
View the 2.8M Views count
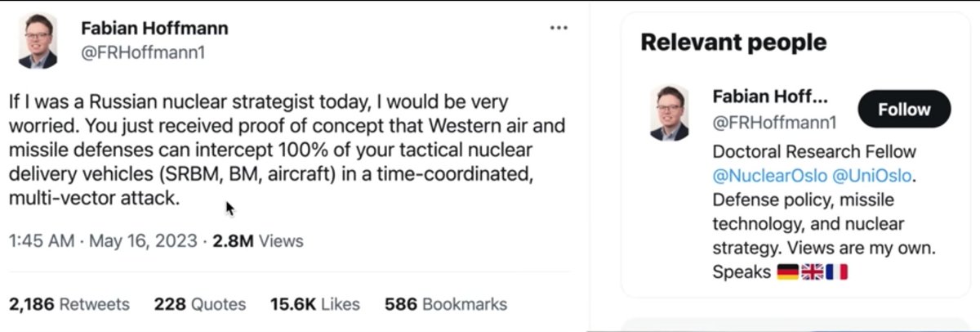[x=257, y=241]
